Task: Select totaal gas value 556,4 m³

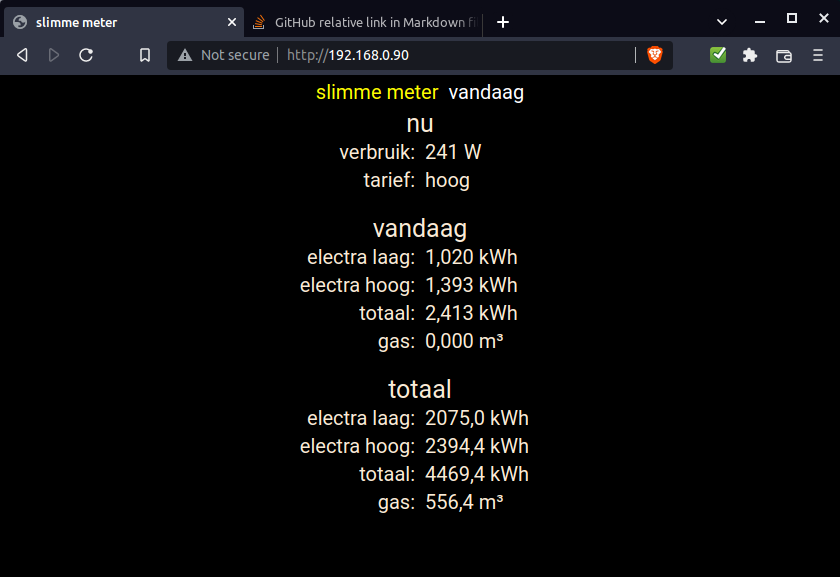Action: click(x=464, y=502)
